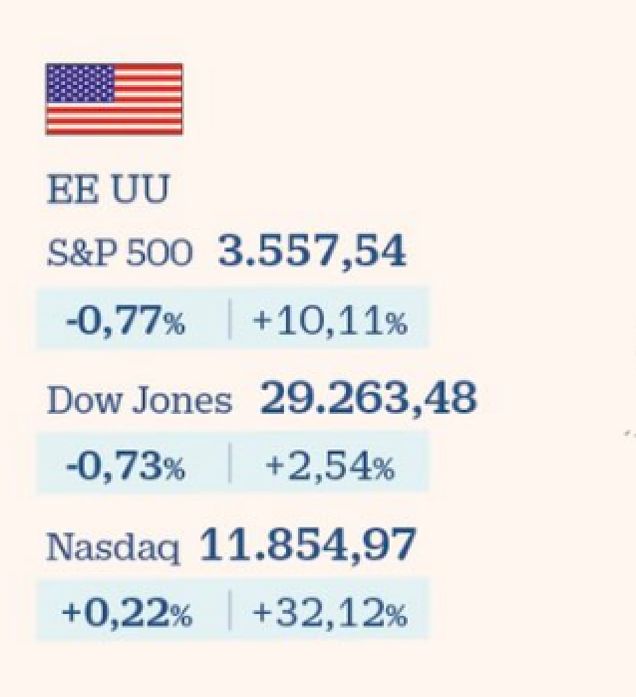This screenshot has width=636, height=697.
Task: Click the Nasdaq value 11.854,97
Action: tap(308, 545)
